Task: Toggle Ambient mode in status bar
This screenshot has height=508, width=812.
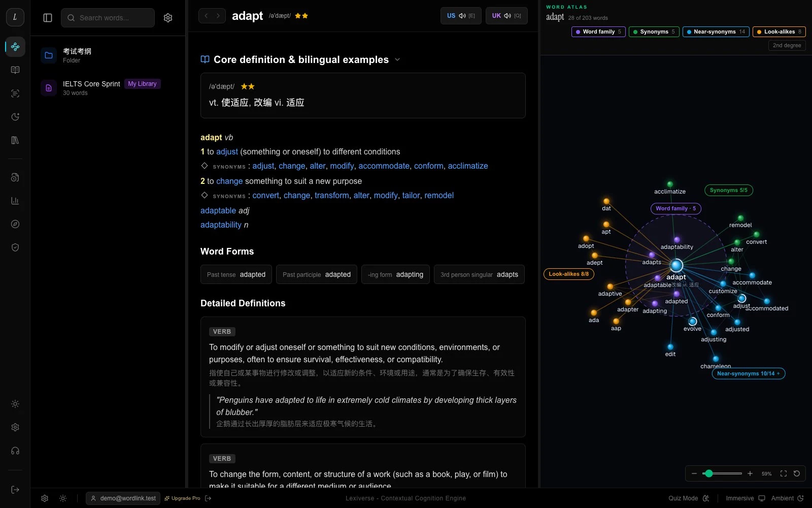Action: (787, 498)
